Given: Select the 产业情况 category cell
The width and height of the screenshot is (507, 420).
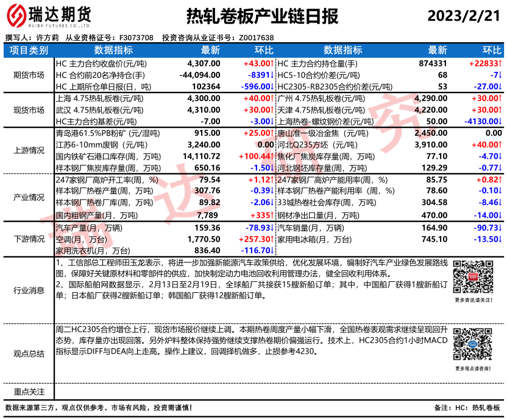Looking at the screenshot, I should [x=28, y=198].
